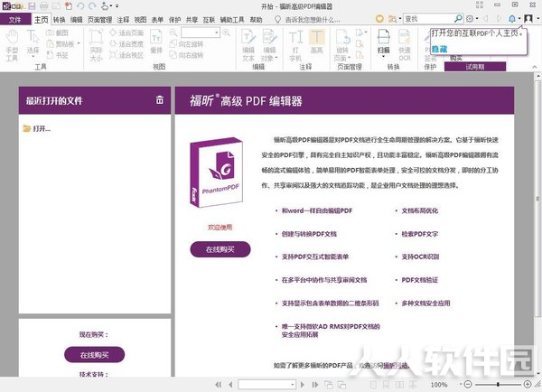Rotate view left (向左旋转)
The width and height of the screenshot is (542, 392).
pyautogui.click(x=186, y=44)
